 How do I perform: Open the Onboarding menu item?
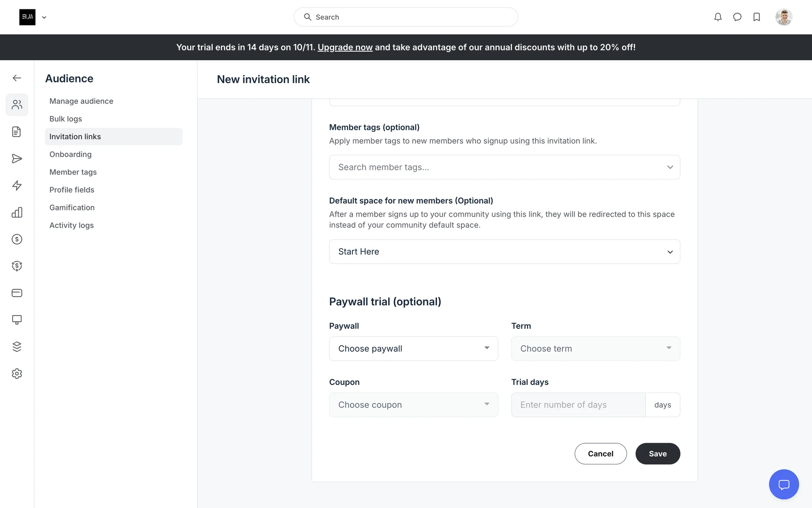point(70,155)
